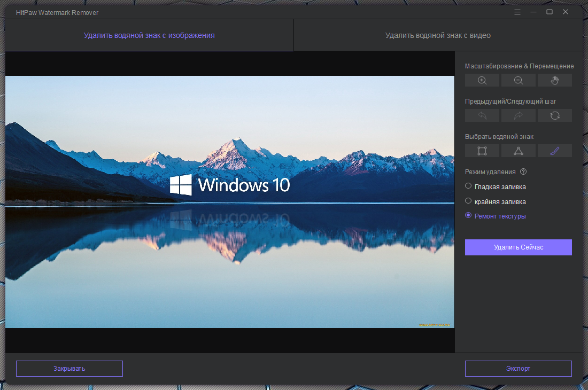Choose крайняя заливка removal mode
This screenshot has height=390, width=588.
coord(496,201)
